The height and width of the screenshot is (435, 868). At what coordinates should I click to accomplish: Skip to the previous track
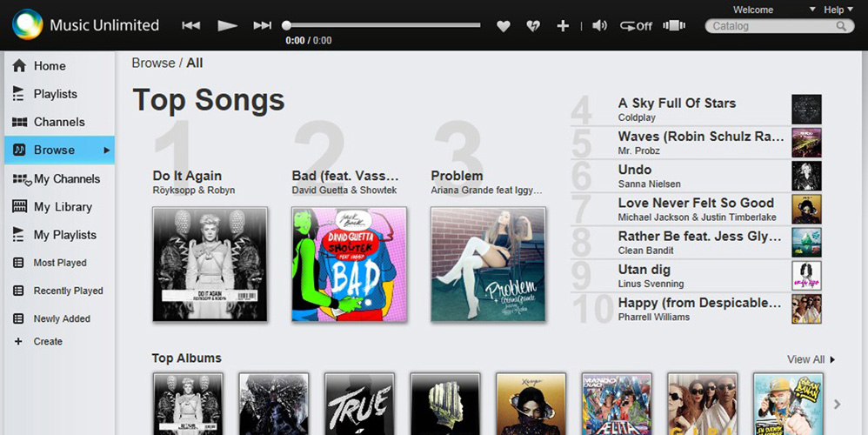click(x=191, y=25)
